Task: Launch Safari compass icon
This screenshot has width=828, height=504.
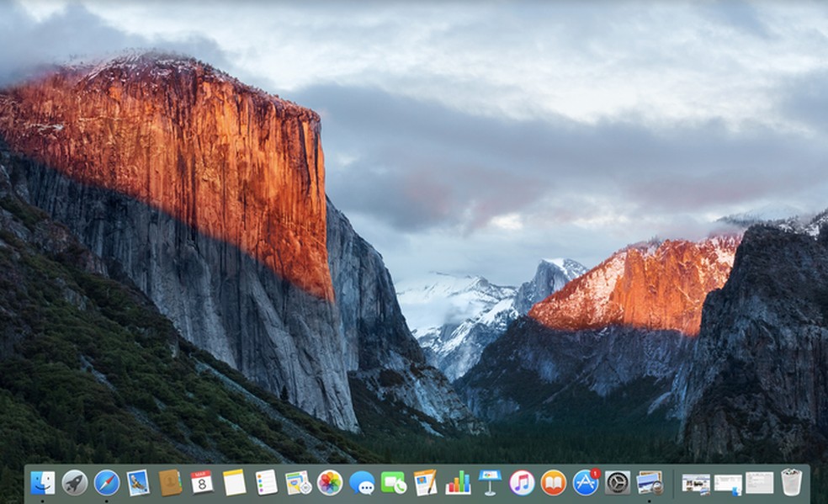Action: point(107,482)
